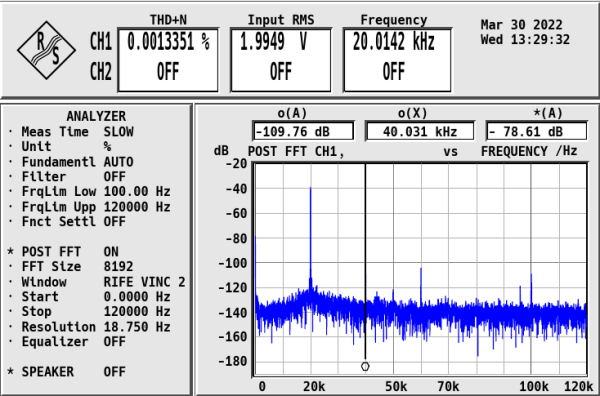Select the THD+N CH2 OFF value

click(168, 72)
